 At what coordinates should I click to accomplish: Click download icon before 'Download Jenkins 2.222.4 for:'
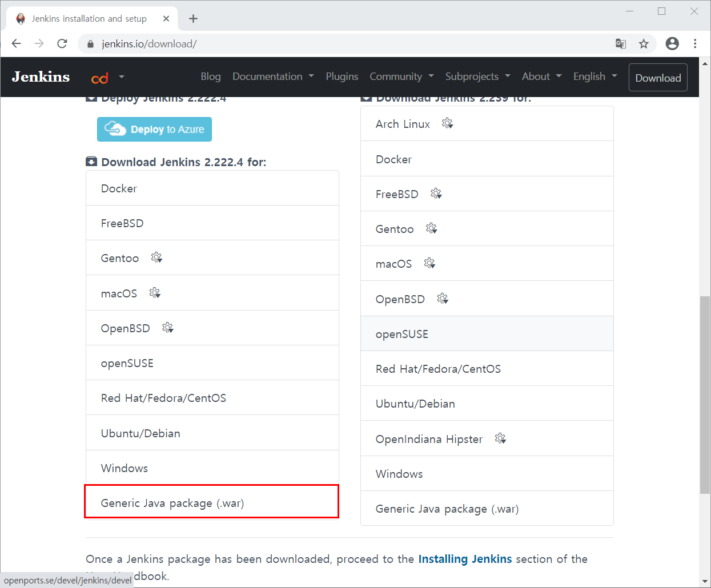pos(91,162)
